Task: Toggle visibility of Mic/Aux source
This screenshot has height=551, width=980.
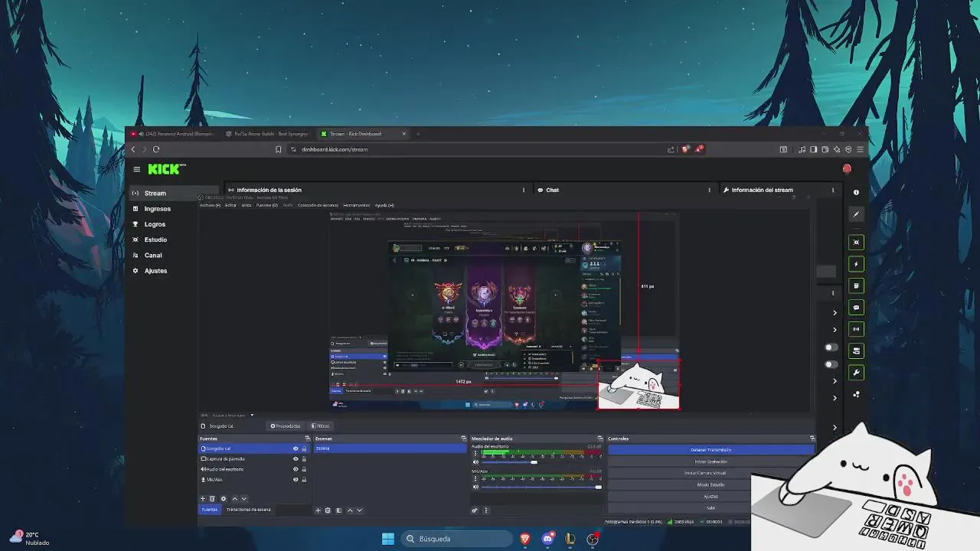Action: pyautogui.click(x=296, y=480)
